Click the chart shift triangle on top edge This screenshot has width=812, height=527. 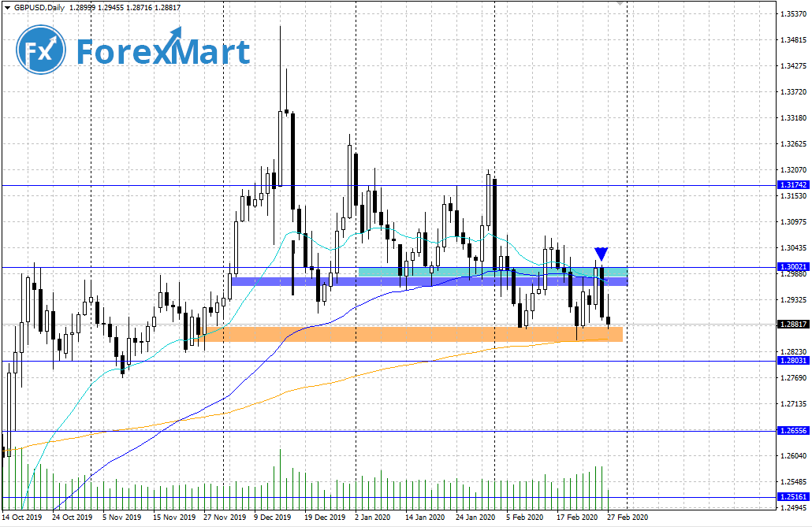(x=621, y=4)
